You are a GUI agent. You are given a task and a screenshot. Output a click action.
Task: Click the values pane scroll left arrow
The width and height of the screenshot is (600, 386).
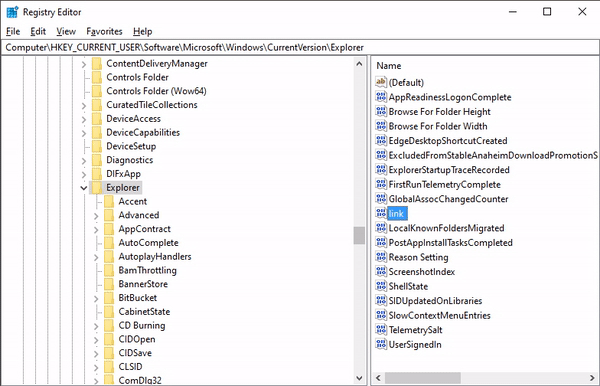[378, 378]
